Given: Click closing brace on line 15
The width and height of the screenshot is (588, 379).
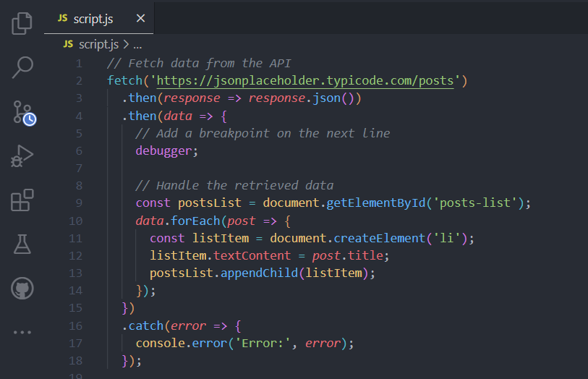Looking at the screenshot, I should 125,308.
